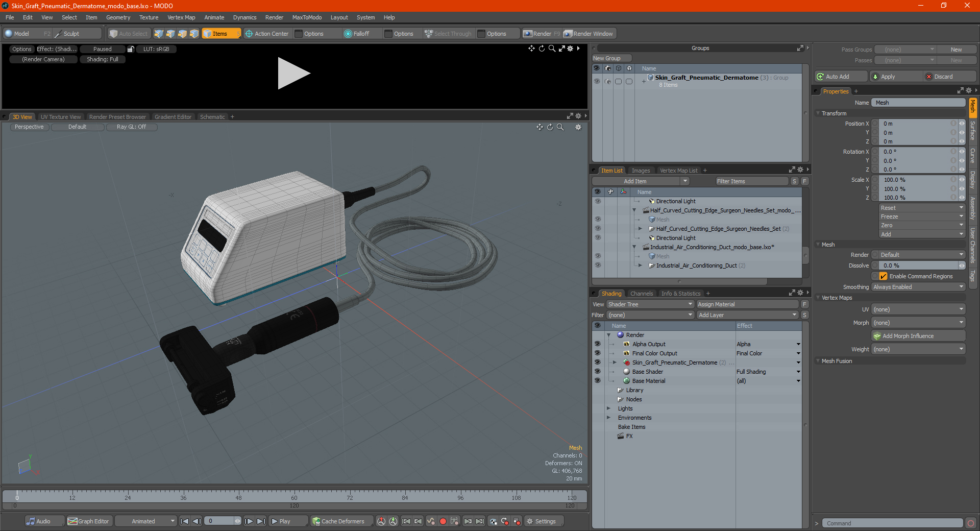Activate the Falloff tool
The width and height of the screenshot is (980, 531).
tap(357, 34)
